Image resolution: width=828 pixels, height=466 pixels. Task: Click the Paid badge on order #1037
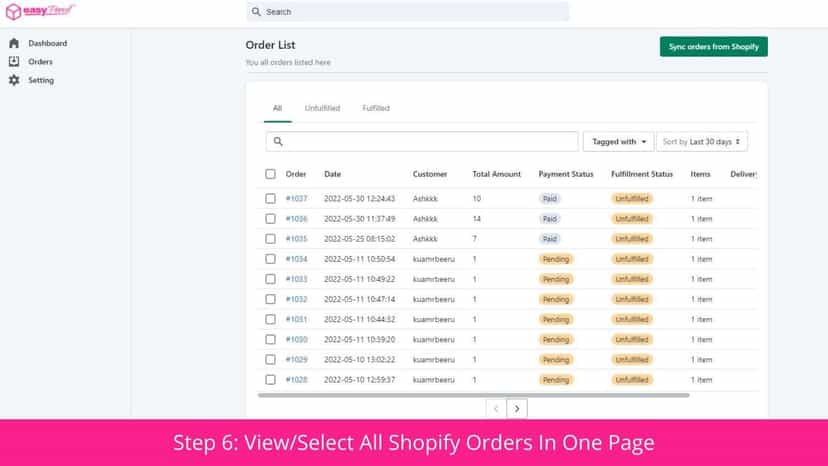(x=550, y=199)
